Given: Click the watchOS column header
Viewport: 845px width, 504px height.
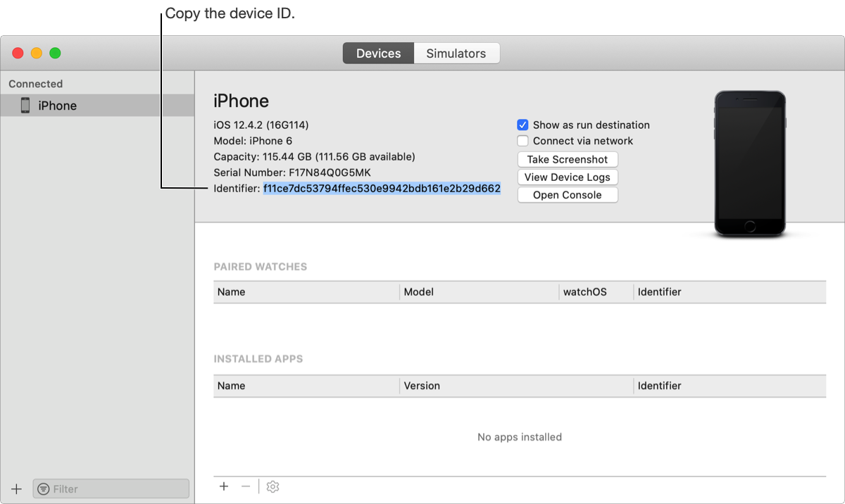Looking at the screenshot, I should (584, 291).
